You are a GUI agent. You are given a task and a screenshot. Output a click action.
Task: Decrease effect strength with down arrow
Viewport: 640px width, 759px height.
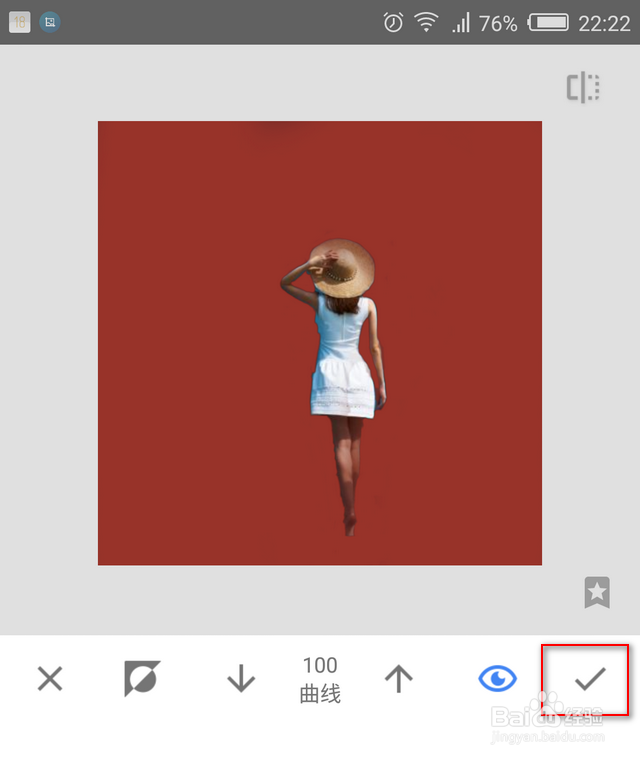pos(241,679)
